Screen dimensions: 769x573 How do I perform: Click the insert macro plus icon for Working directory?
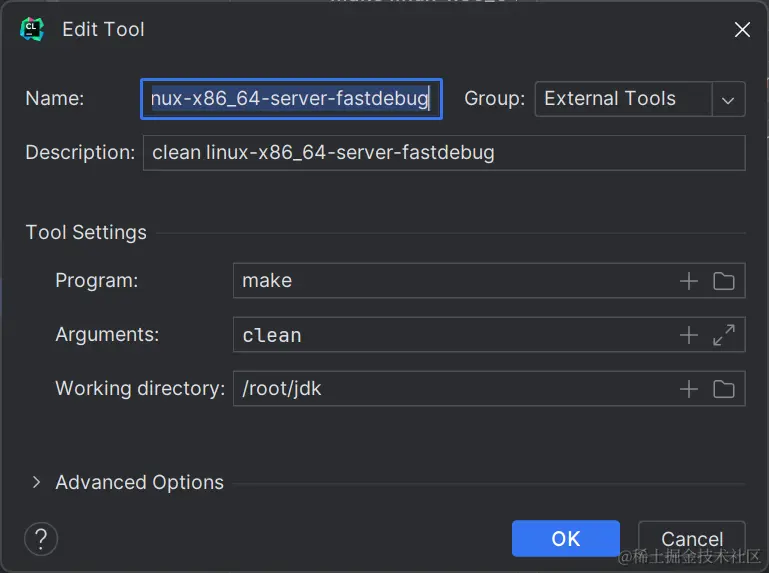coord(688,389)
